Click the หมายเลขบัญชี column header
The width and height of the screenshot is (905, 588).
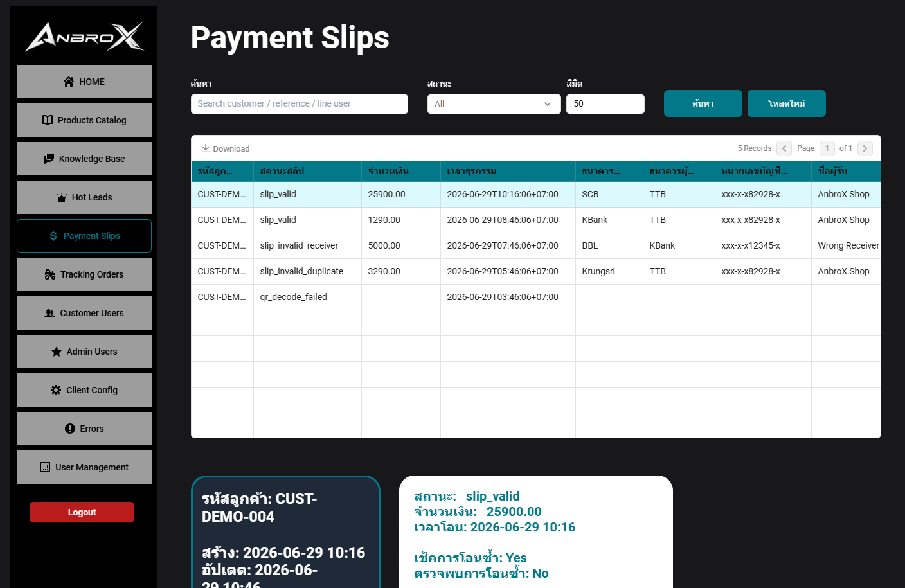[764, 172]
